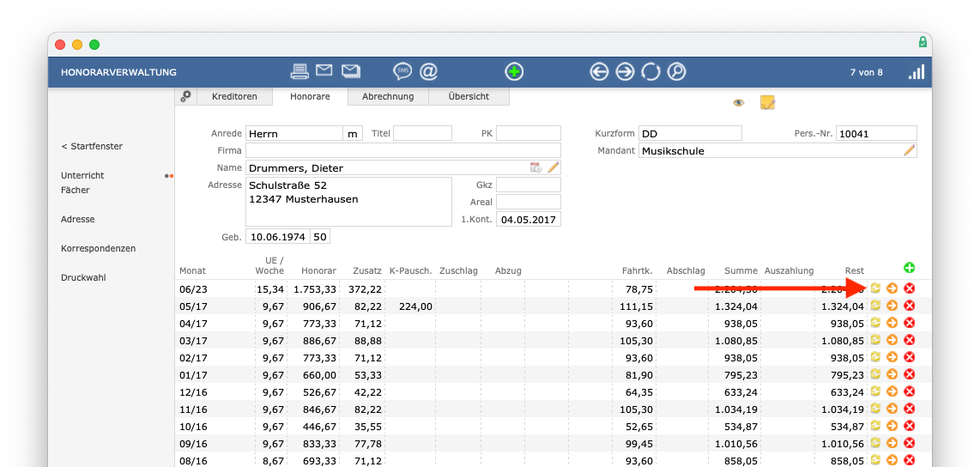980x467 pixels.
Task: Click the stacked envelopes serial mail icon
Action: click(x=351, y=71)
